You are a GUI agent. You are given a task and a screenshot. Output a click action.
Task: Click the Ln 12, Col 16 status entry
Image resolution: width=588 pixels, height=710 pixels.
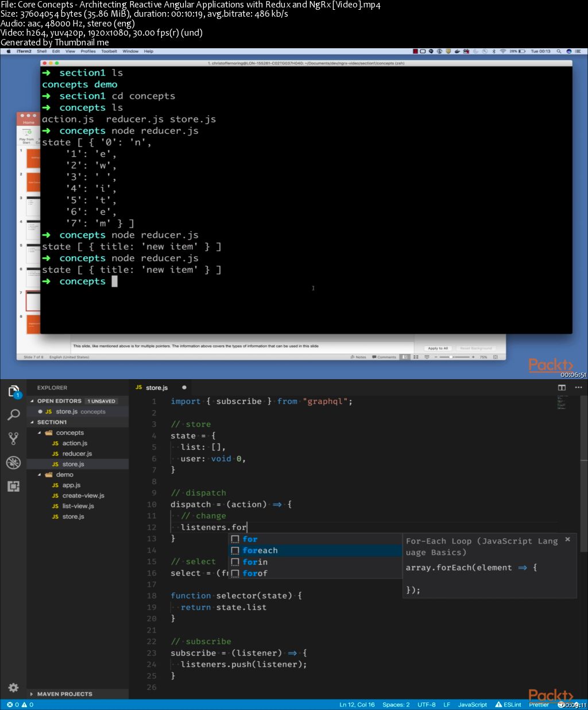[357, 704]
